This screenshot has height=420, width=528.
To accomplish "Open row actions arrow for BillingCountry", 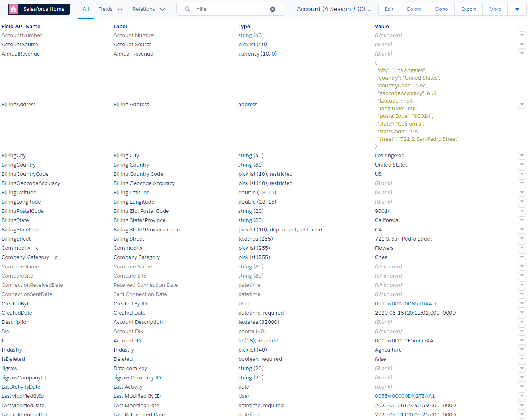I will point(522,165).
